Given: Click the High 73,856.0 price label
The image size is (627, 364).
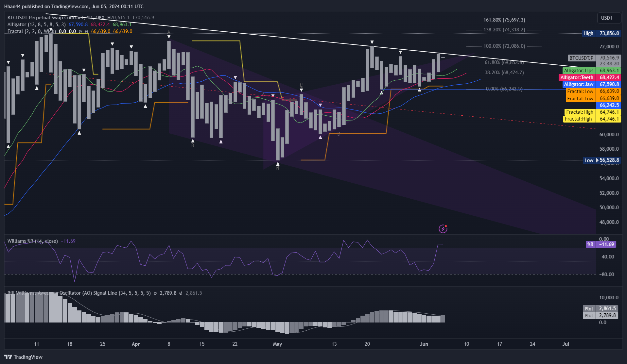Looking at the screenshot, I should point(601,33).
